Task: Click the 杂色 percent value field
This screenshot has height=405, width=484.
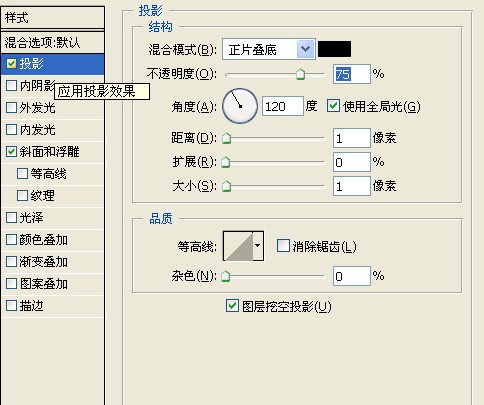Action: click(352, 276)
